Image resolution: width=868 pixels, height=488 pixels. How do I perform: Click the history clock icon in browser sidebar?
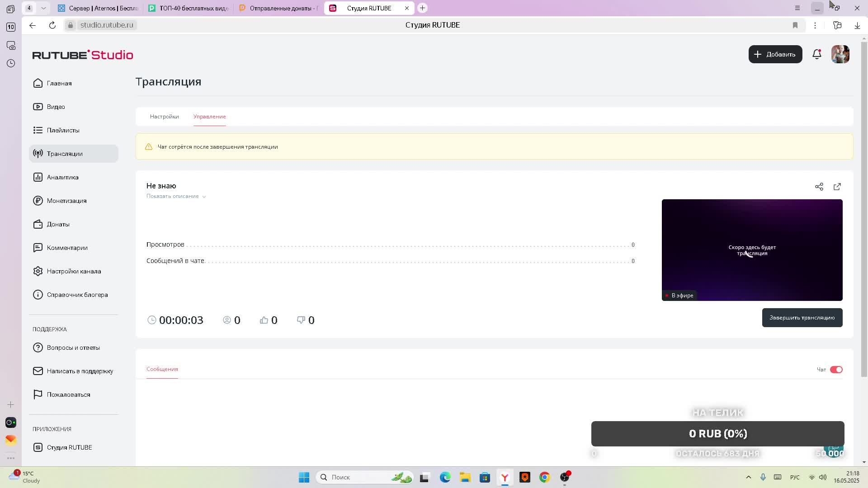tap(11, 63)
